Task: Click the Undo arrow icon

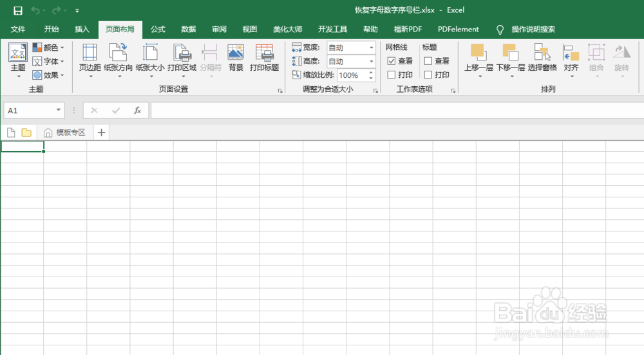Action: pos(35,10)
